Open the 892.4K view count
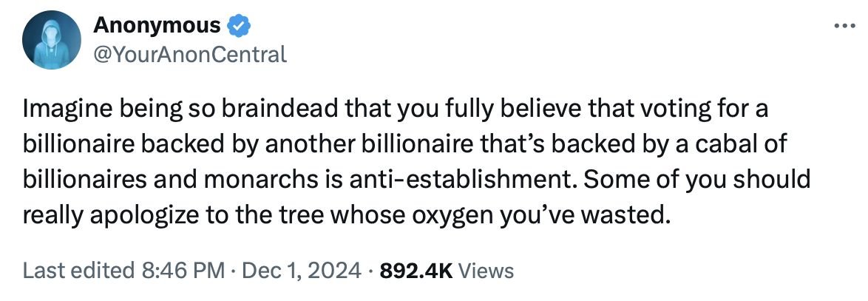 click(x=415, y=271)
